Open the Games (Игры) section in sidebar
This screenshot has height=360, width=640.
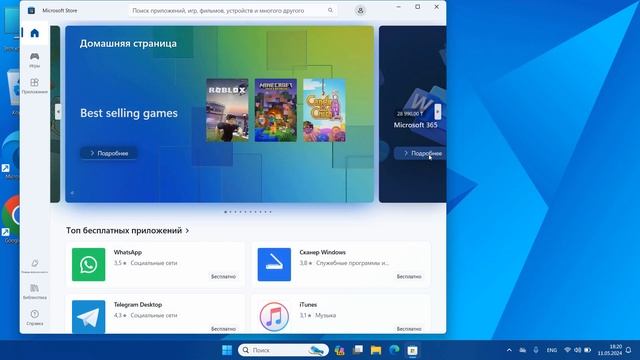35,60
